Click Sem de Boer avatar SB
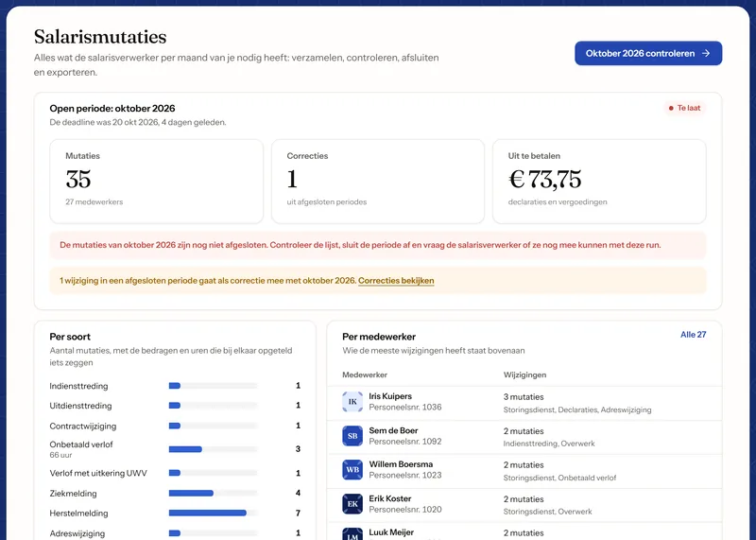756x540 pixels. coord(352,436)
